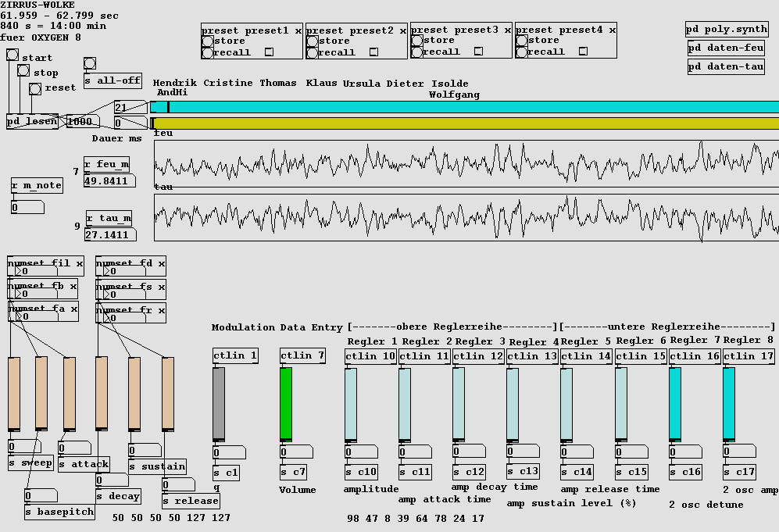Click the numset fb number field
Viewport: 779px width, 532px height.
coord(36,294)
